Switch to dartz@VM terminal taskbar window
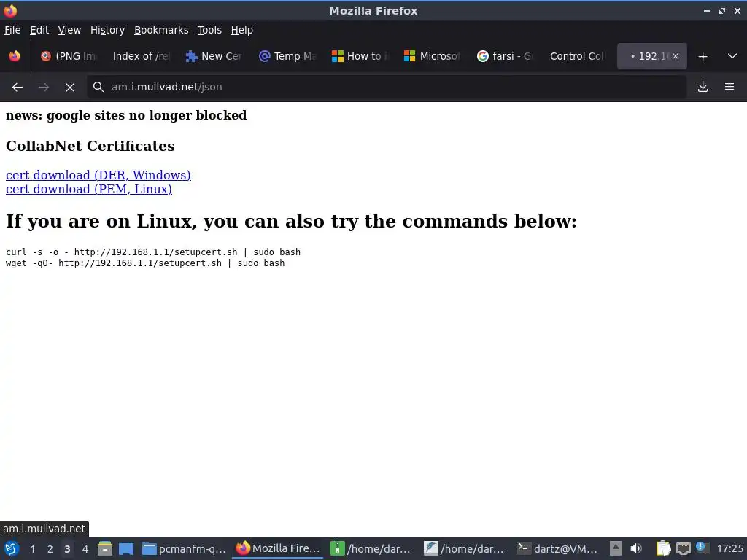 tap(558, 548)
